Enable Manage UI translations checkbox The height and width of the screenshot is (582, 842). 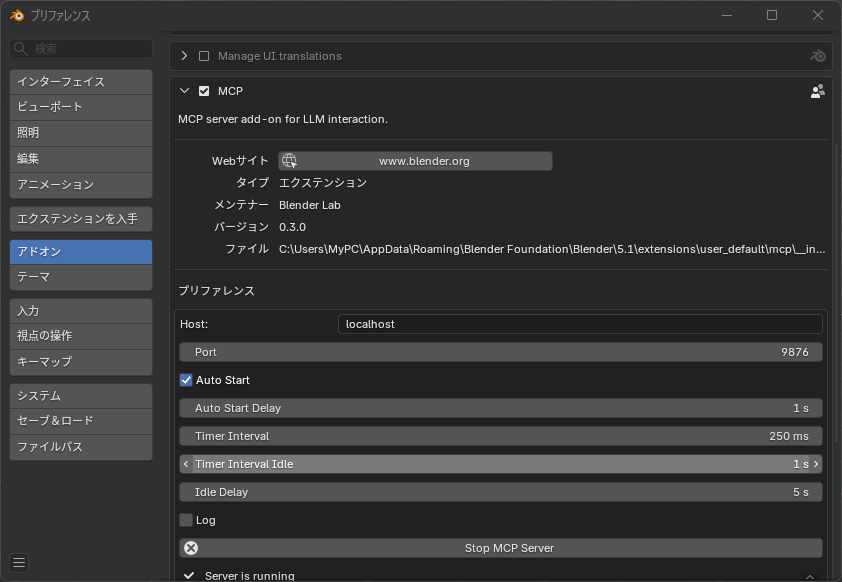click(x=204, y=56)
